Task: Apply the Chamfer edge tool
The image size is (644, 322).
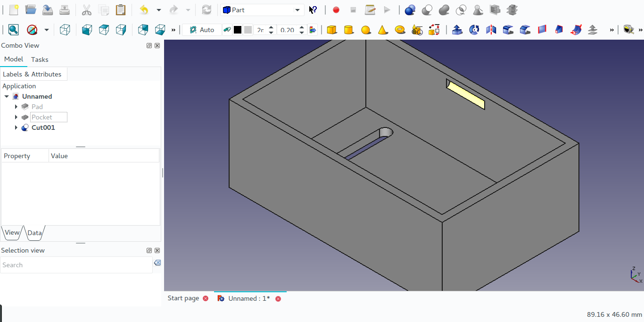Action: coord(525,30)
